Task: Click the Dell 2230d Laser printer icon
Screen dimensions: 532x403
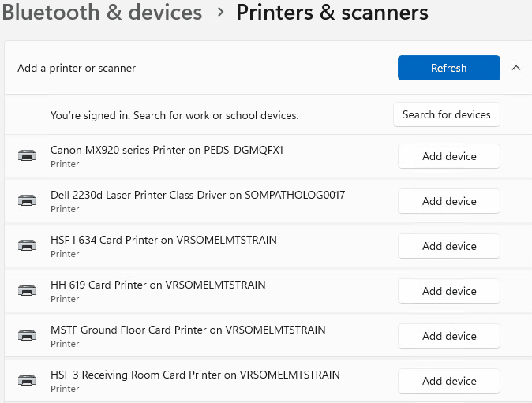Action: coord(26,201)
